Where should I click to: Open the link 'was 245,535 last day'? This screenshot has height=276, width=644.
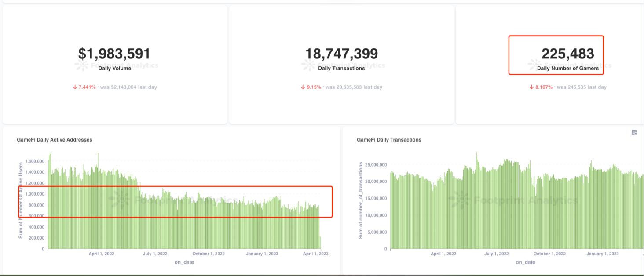pos(581,87)
